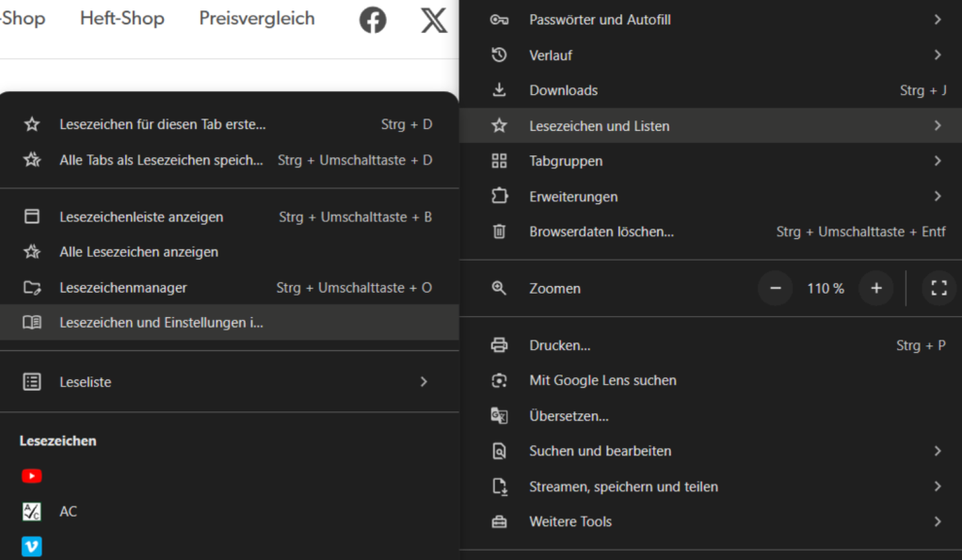Image resolution: width=962 pixels, height=560 pixels.
Task: Enter fullscreen via the Zoomen fullscreen icon
Action: pyautogui.click(x=938, y=288)
